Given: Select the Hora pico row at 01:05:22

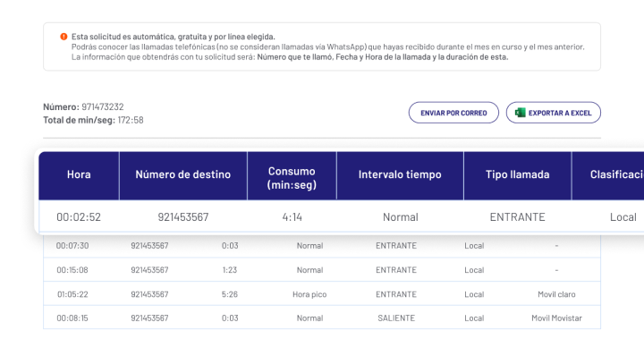Looking at the screenshot, I should point(322,294).
